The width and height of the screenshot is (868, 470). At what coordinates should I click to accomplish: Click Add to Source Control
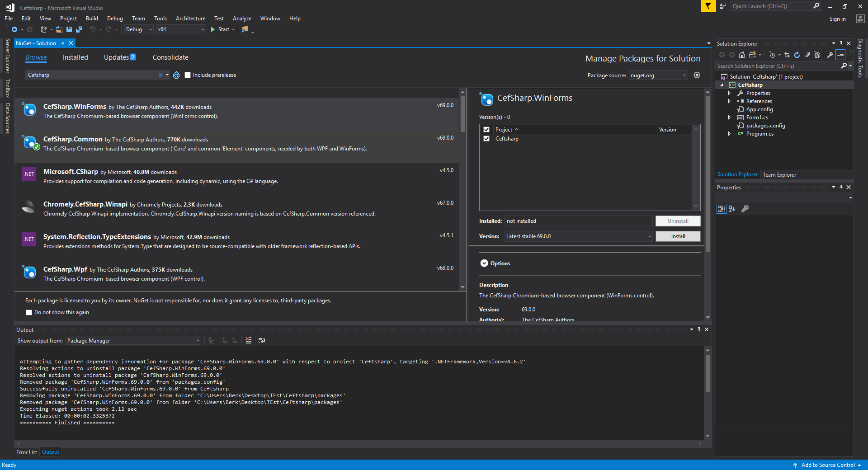coord(828,465)
